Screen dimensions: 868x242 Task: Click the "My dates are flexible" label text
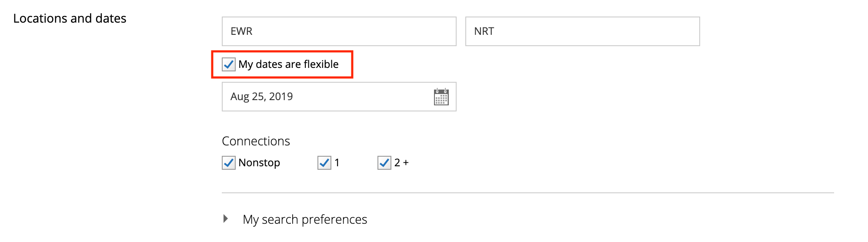coord(288,64)
